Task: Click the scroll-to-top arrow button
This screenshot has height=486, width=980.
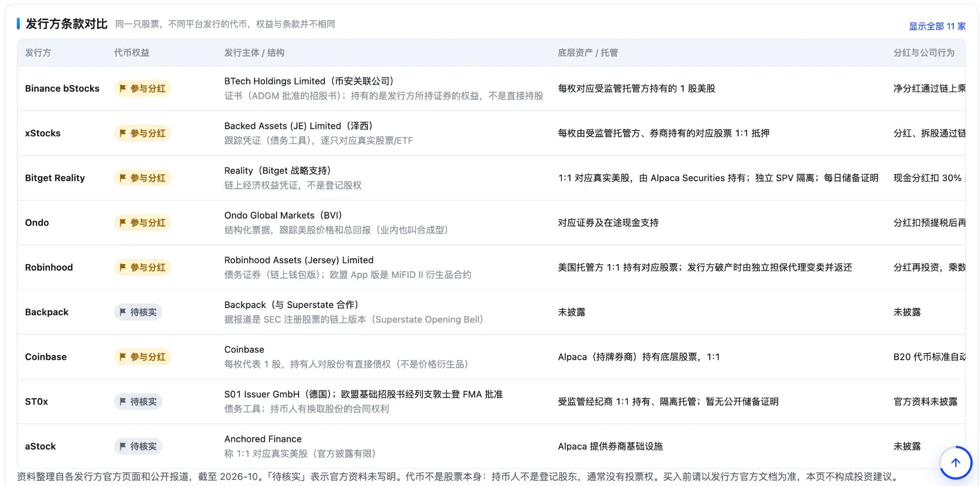Action: click(955, 463)
